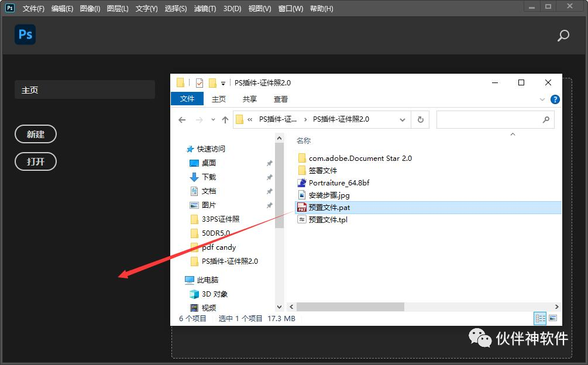Open the 滤镜 menu in Photoshop
Image resolution: width=588 pixels, height=365 pixels.
click(x=203, y=8)
